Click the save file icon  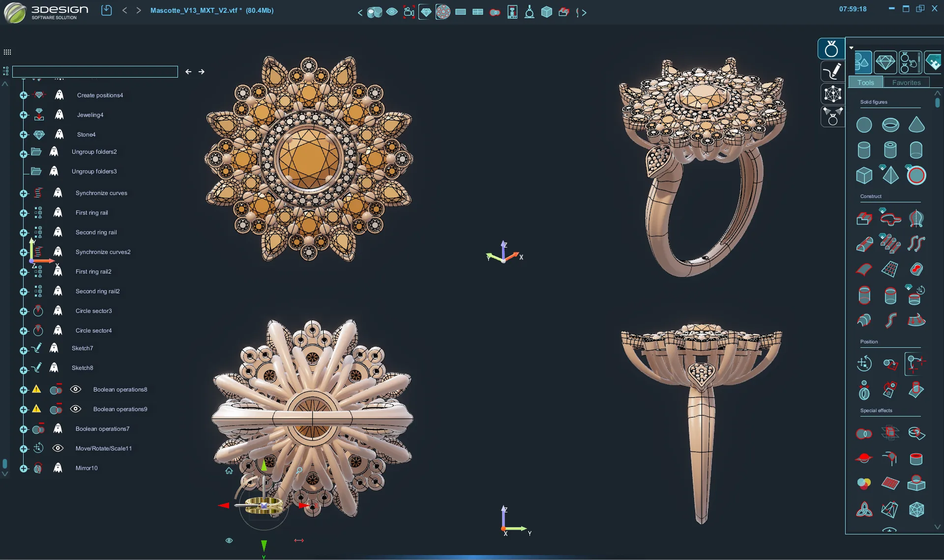(x=106, y=10)
